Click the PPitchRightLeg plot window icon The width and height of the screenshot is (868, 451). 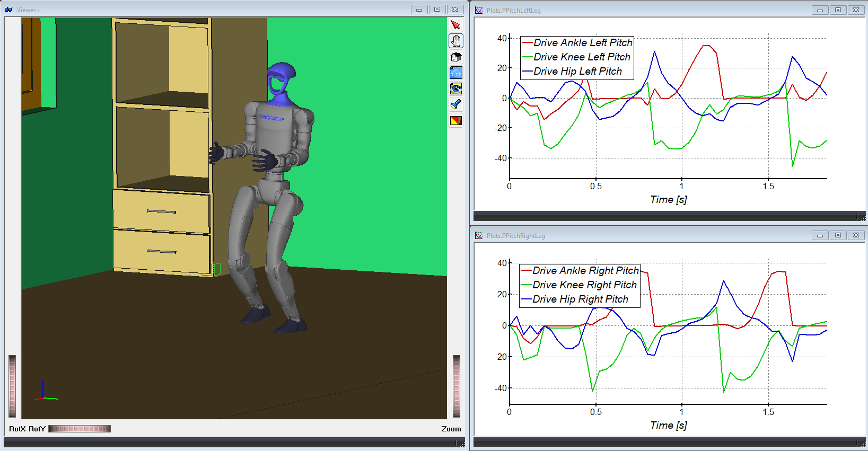(x=479, y=235)
